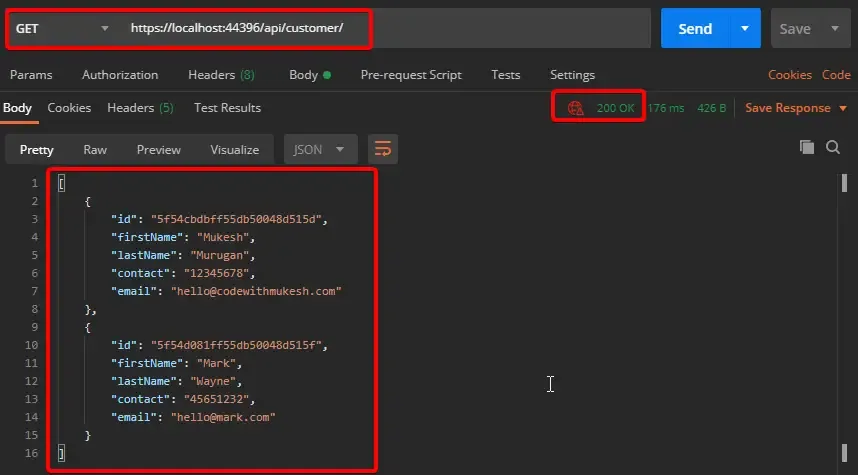Click the 176 ms response time
The image size is (858, 475).
[665, 108]
